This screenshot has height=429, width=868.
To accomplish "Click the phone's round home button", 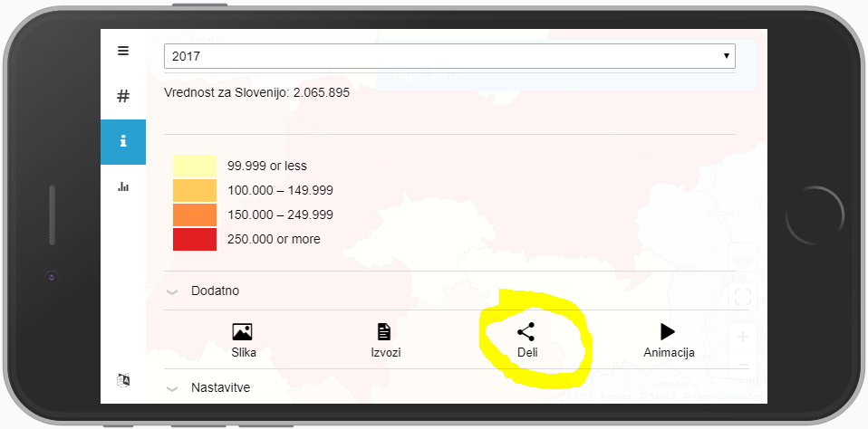I will click(815, 215).
